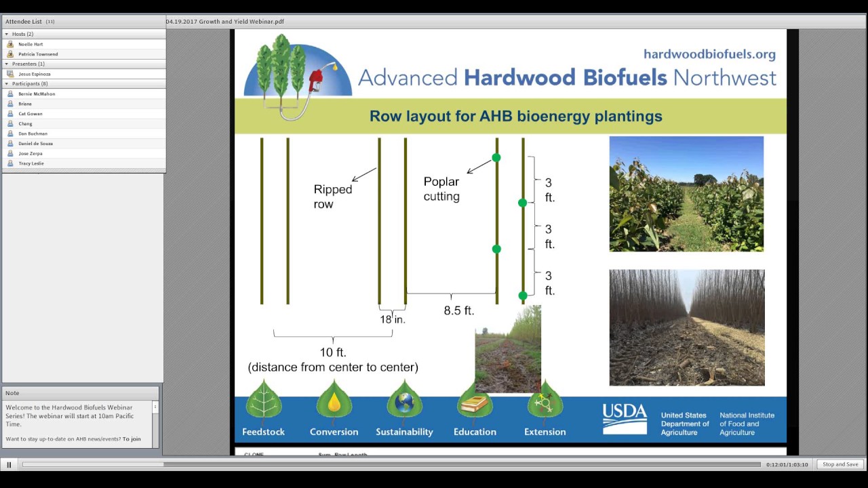Click the host icon beside Noelle Hart

10,44
